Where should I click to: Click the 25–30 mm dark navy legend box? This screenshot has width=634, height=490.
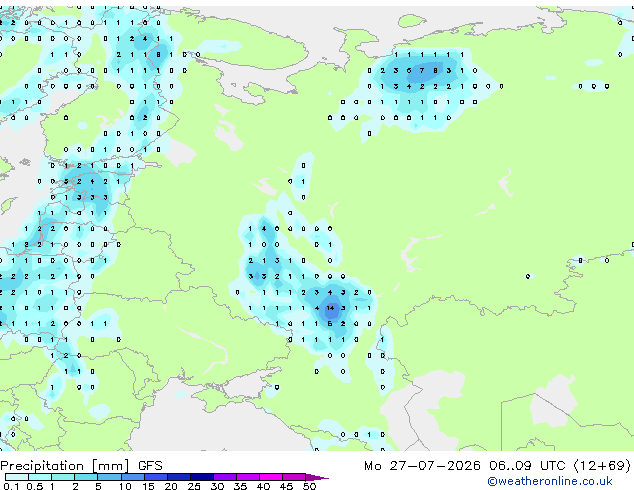click(202, 477)
